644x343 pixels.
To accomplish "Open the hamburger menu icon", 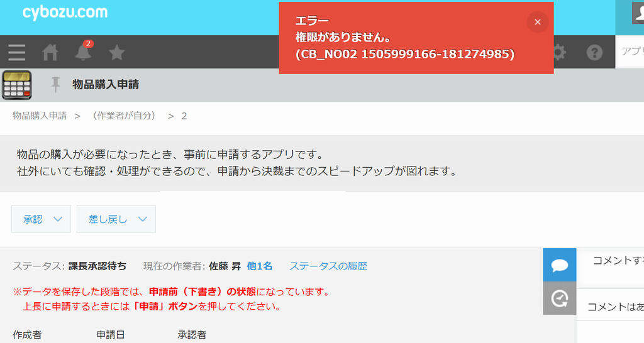I will [x=17, y=53].
